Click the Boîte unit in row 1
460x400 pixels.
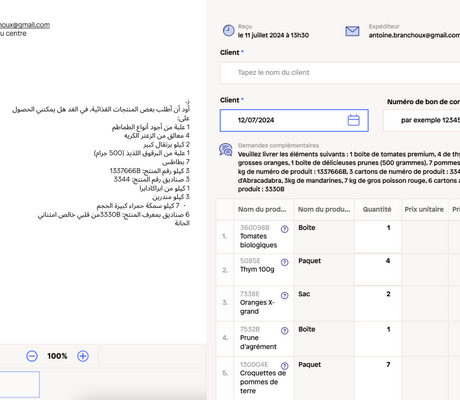point(307,228)
